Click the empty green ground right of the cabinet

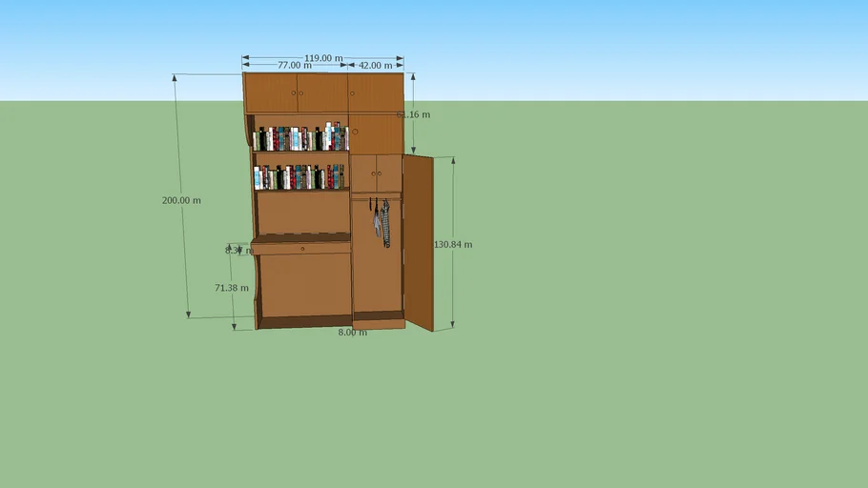(649, 286)
